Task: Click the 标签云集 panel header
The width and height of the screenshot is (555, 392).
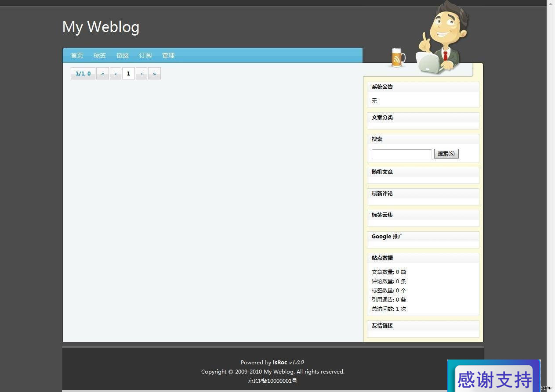Action: [423, 215]
